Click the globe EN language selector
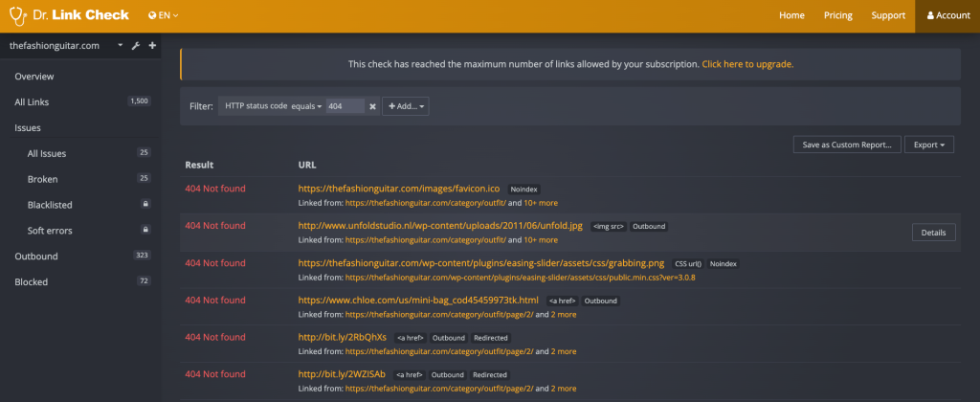The image size is (980, 402). [x=164, y=15]
